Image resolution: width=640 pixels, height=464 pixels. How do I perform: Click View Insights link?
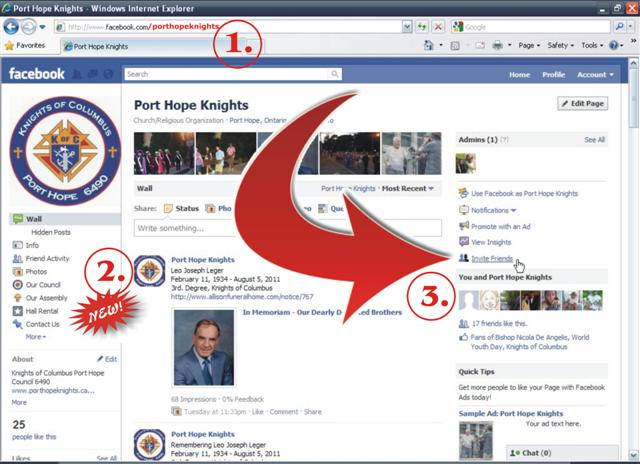[x=491, y=242]
